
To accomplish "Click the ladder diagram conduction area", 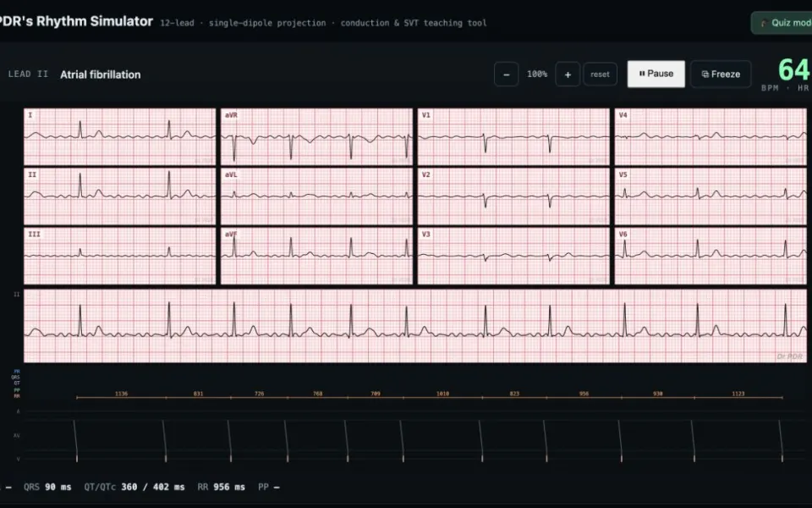I will pyautogui.click(x=415, y=435).
